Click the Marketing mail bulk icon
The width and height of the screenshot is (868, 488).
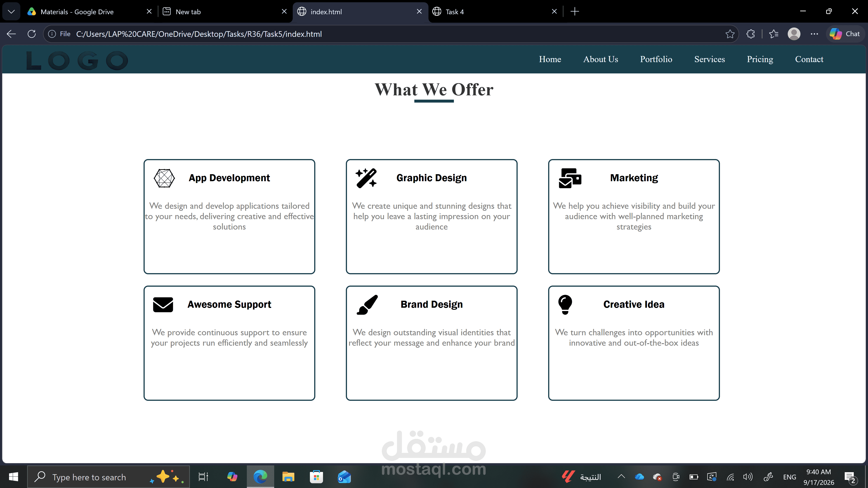570,178
